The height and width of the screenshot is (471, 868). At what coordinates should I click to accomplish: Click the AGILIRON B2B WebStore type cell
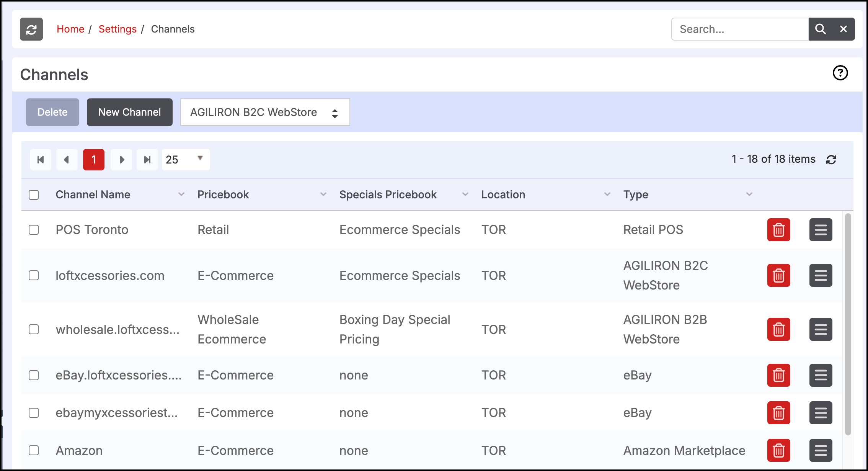pos(666,329)
